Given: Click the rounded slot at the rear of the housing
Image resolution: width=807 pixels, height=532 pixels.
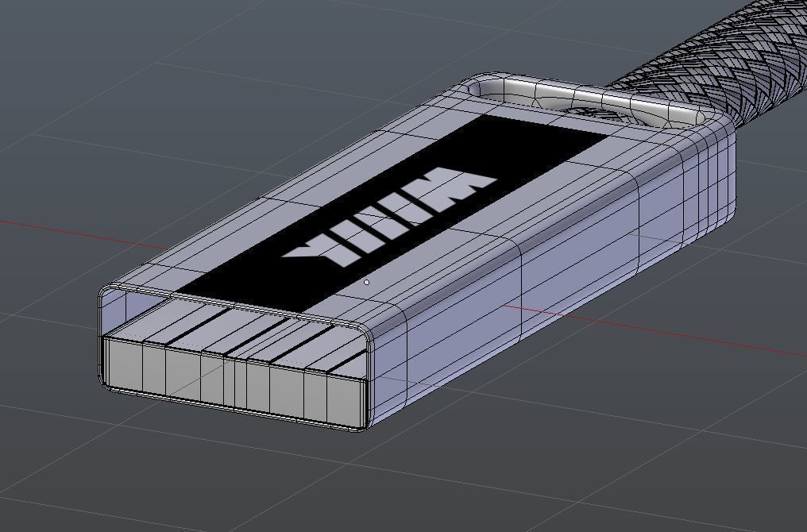Looking at the screenshot, I should [x=587, y=103].
